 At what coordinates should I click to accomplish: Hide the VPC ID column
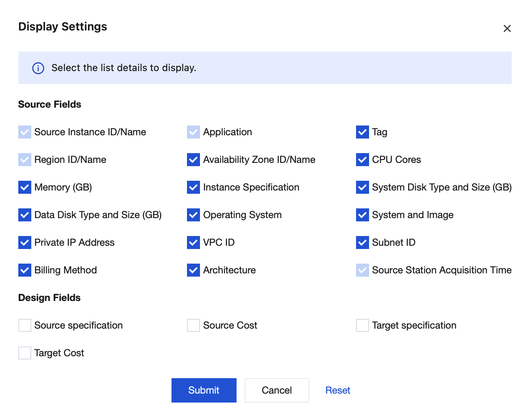pos(193,242)
